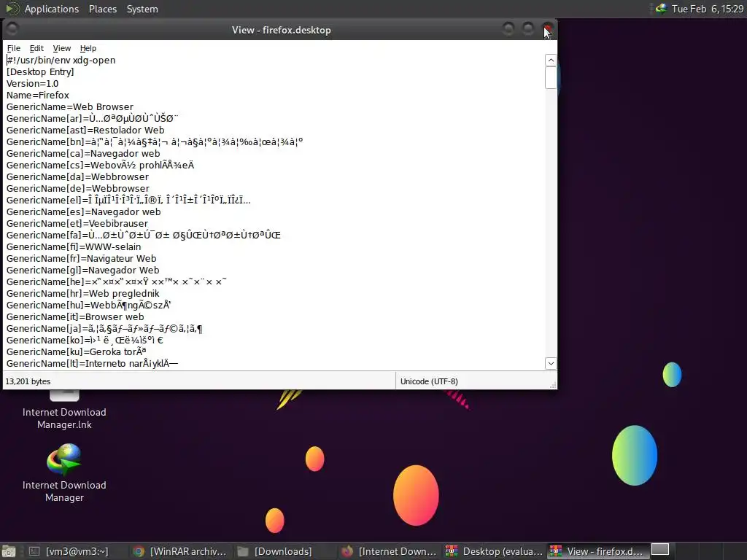747x560 pixels.
Task: Click the #!/usr/bin/env xdg-open line
Action: click(61, 60)
